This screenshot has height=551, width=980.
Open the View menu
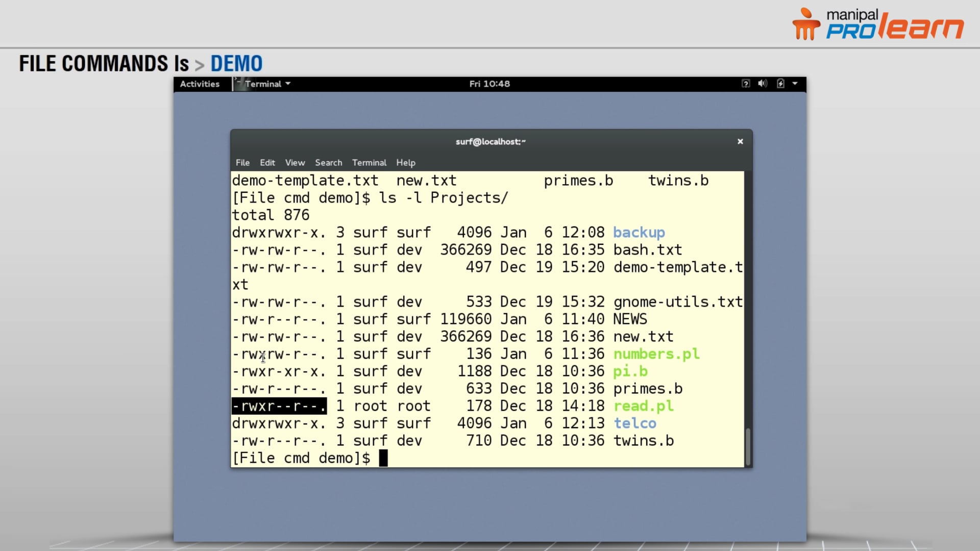295,163
